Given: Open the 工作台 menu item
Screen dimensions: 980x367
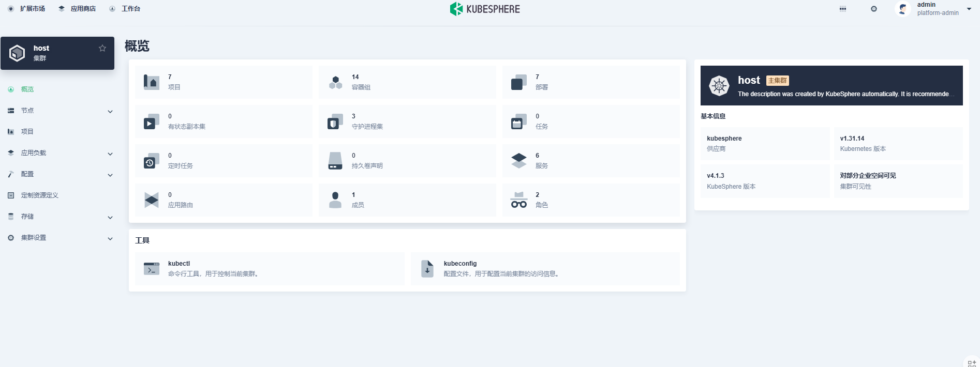Looking at the screenshot, I should click(x=125, y=9).
